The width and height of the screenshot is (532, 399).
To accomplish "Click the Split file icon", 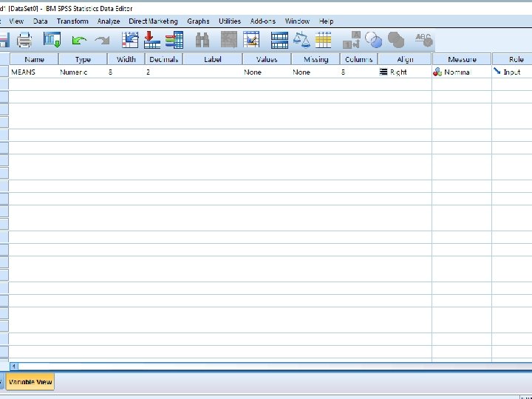I will click(279, 40).
